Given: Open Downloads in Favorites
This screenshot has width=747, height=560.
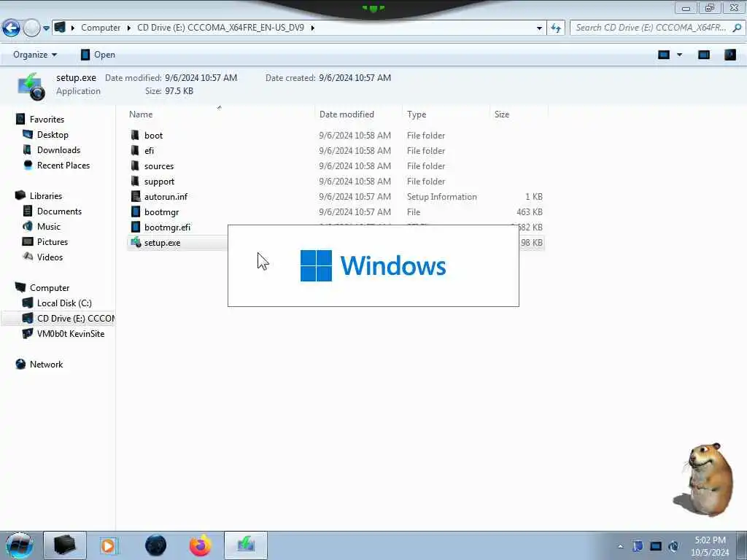Looking at the screenshot, I should (58, 150).
